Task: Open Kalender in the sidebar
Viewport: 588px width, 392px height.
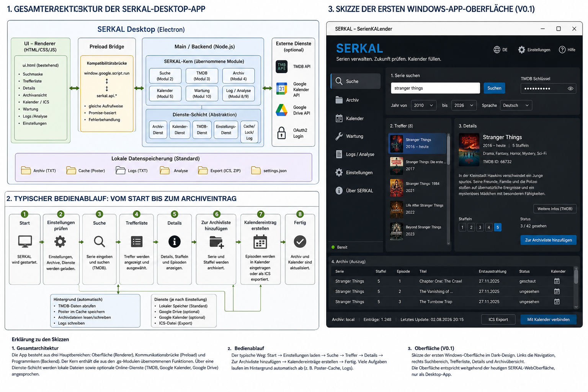Action: tap(356, 118)
